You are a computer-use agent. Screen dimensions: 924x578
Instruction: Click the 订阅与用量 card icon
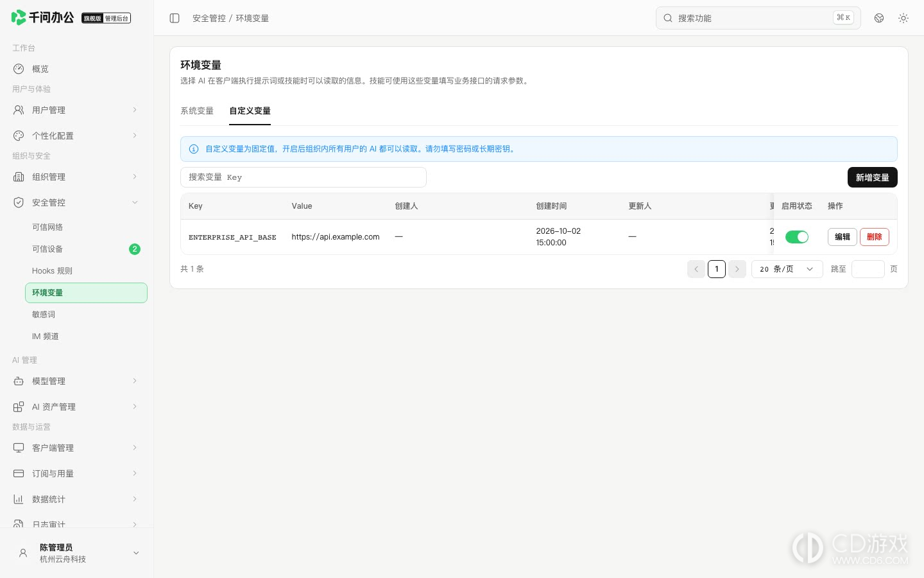pyautogui.click(x=19, y=473)
